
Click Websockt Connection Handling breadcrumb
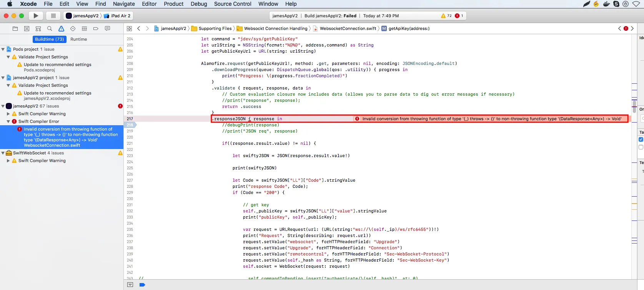click(272, 28)
